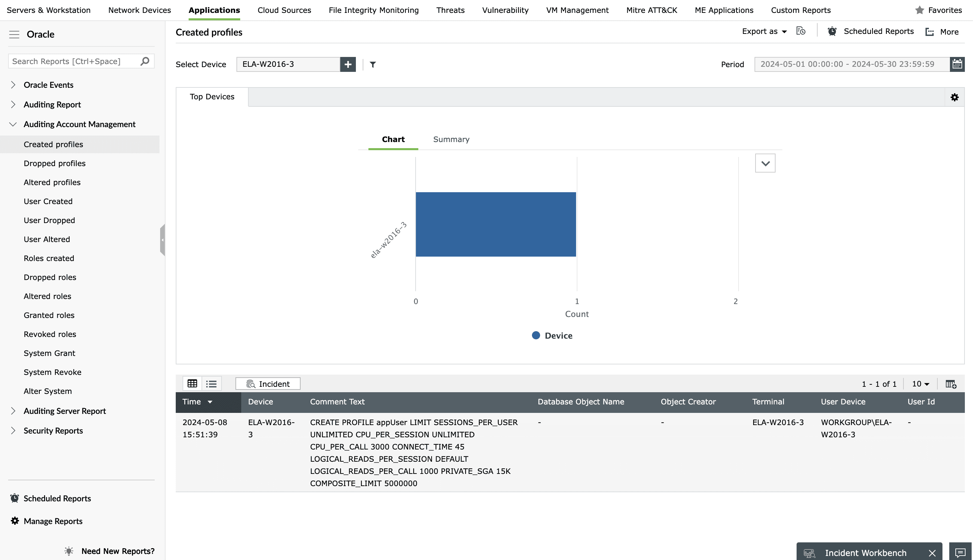Switch to list view layout
Screen dimensions: 973x560
[211, 383]
